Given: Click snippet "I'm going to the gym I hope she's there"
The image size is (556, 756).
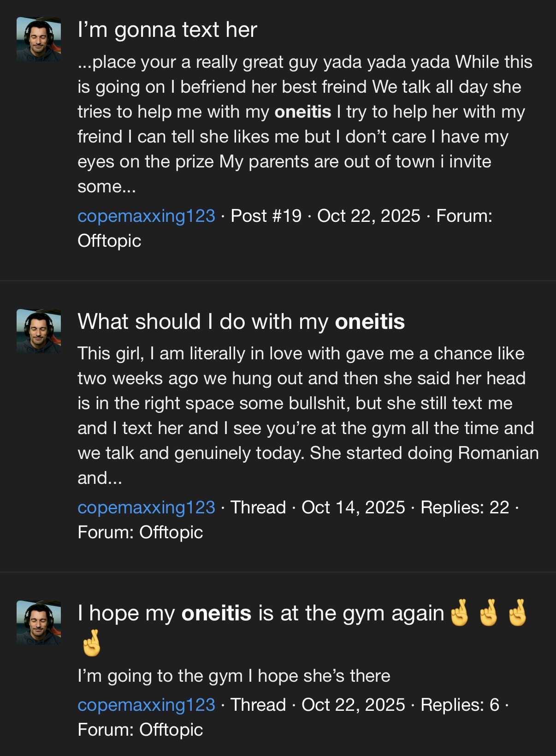Looking at the screenshot, I should click(234, 676).
